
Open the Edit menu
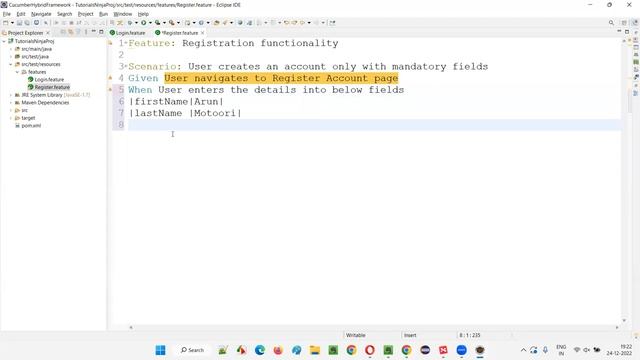tap(21, 14)
